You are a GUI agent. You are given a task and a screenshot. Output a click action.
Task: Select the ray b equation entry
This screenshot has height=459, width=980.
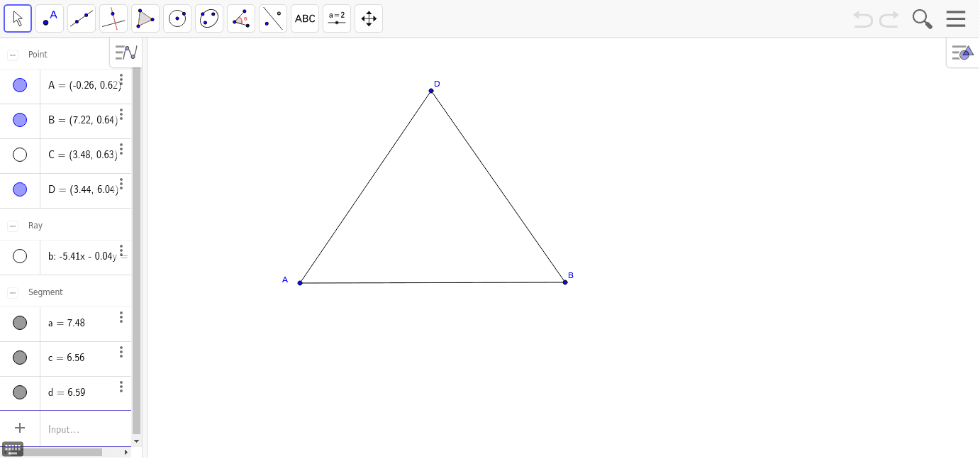(x=86, y=256)
